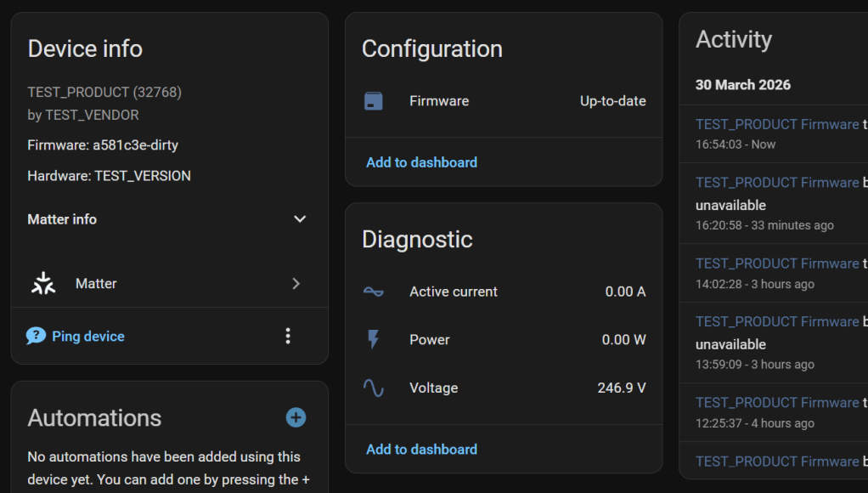
Task: Click the Power lightning bolt icon
Action: tap(374, 340)
